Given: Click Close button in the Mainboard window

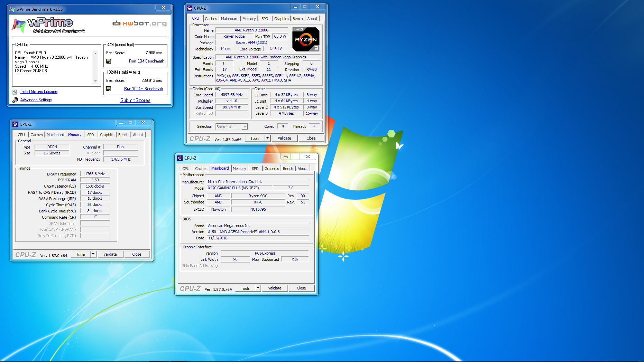Looking at the screenshot, I should pos(301,288).
